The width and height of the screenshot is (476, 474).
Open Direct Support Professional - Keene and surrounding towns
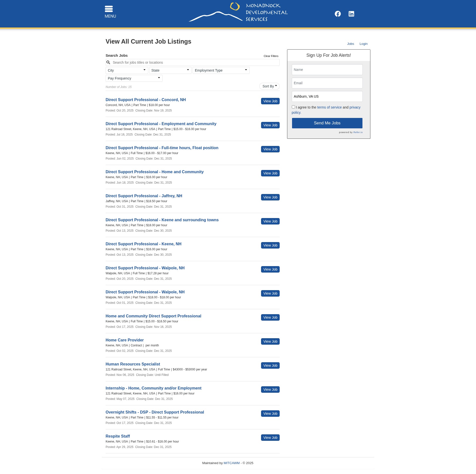162,220
